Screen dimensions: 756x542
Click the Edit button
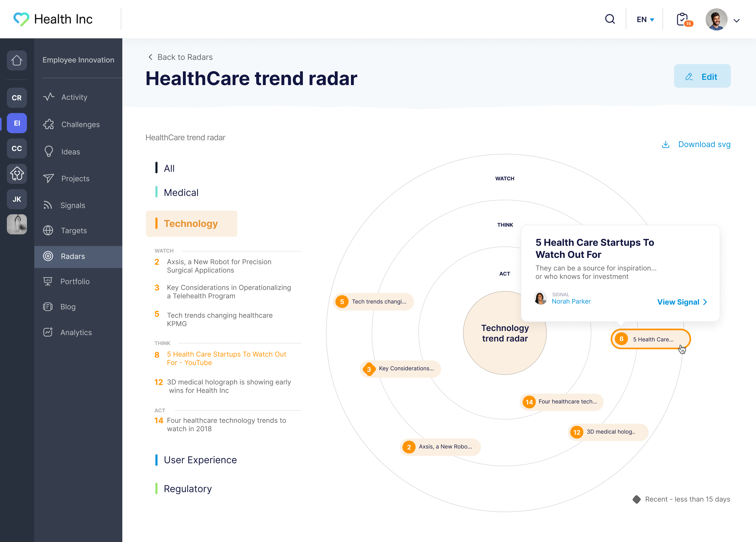pos(702,76)
